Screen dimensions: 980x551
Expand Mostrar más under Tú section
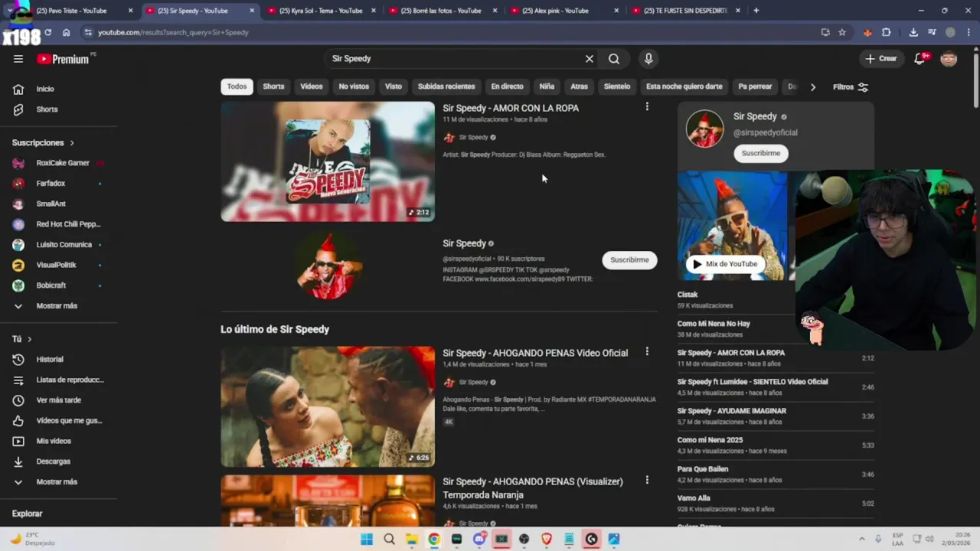coord(58,482)
